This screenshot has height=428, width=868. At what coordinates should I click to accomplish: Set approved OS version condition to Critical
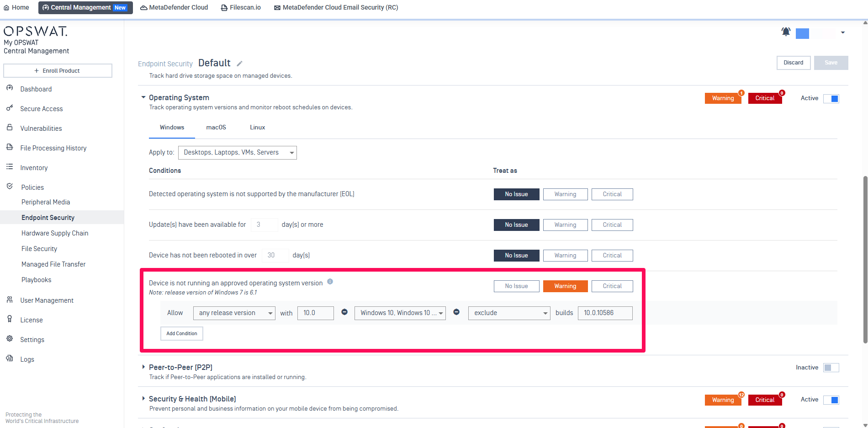point(612,286)
